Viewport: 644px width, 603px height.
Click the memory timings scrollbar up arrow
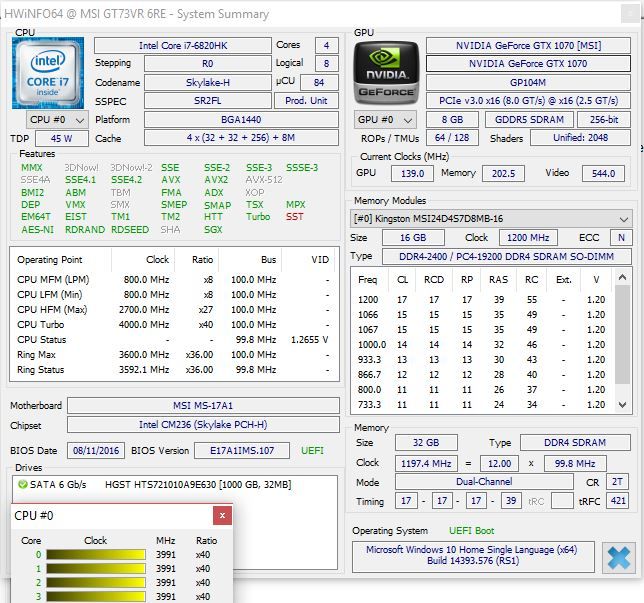[x=622, y=278]
